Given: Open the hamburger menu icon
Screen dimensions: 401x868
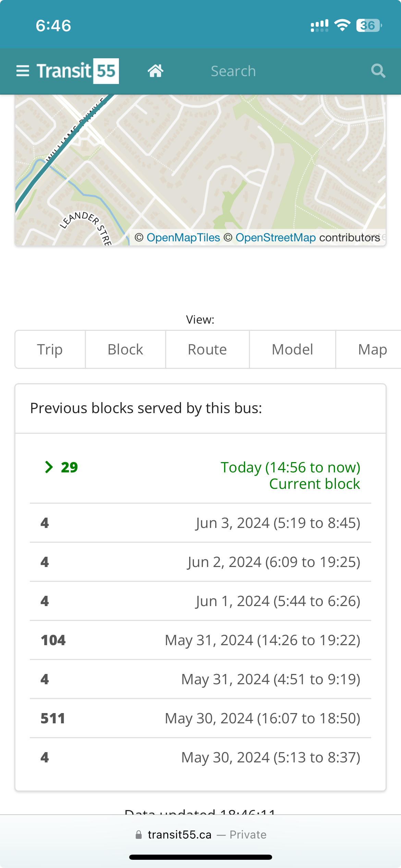Looking at the screenshot, I should pyautogui.click(x=23, y=71).
